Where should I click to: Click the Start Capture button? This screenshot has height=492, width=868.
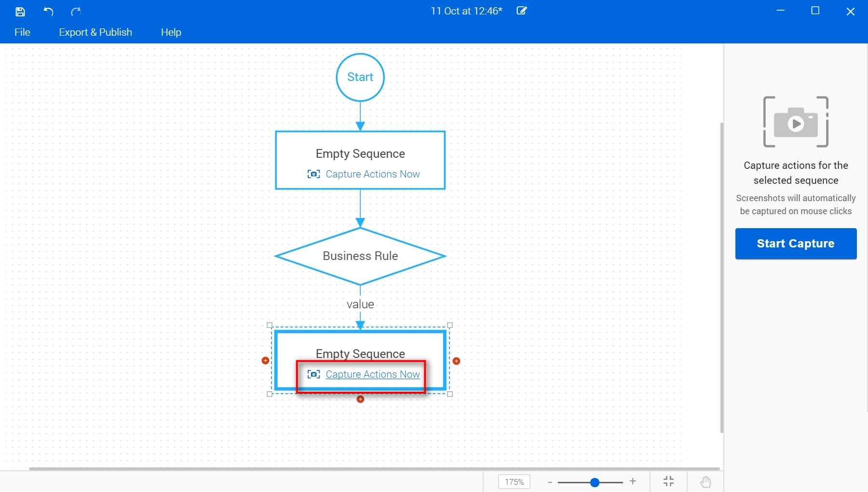(796, 244)
